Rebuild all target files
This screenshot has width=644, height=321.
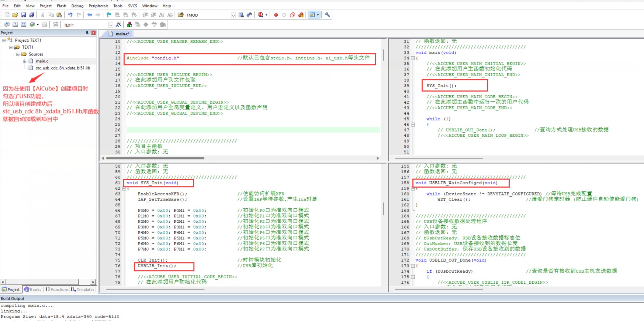(24, 24)
